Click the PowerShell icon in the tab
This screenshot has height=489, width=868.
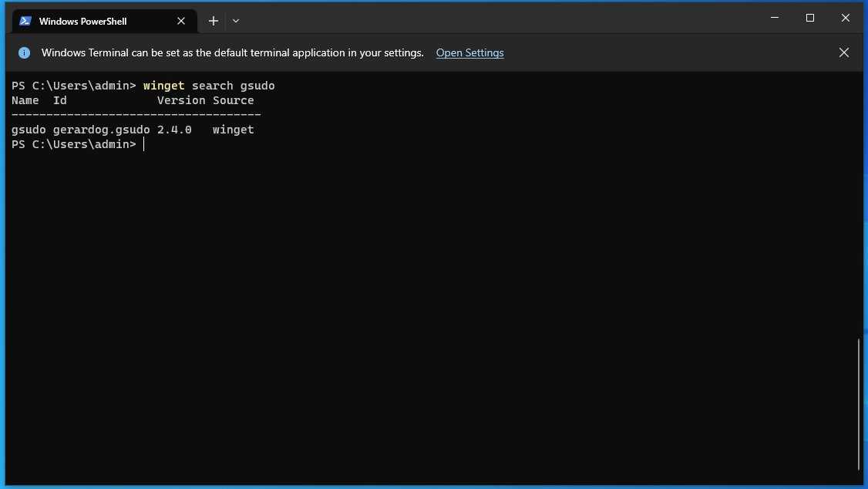point(25,21)
